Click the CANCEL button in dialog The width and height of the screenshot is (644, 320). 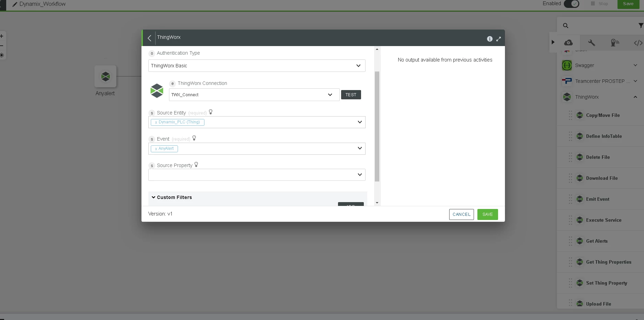(x=461, y=214)
